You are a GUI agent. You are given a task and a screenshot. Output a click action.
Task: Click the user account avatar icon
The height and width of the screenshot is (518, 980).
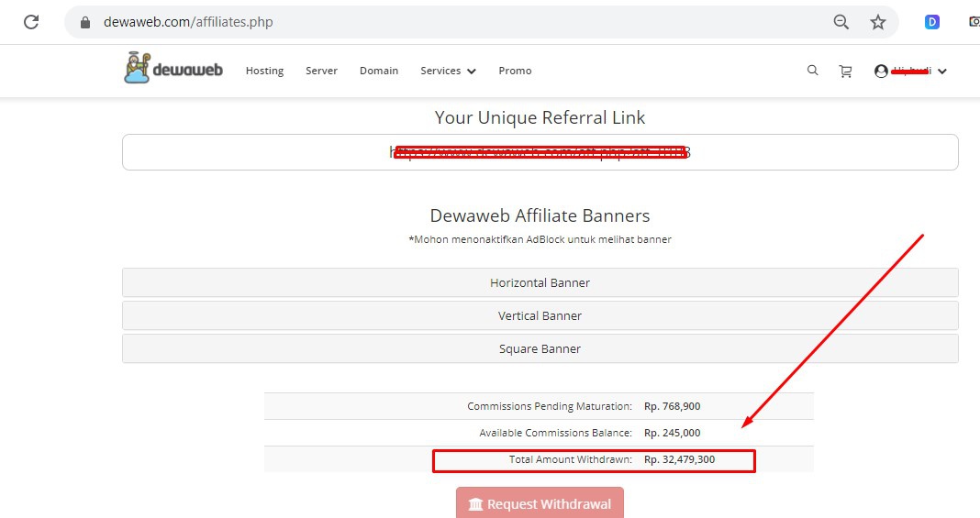[x=881, y=72]
